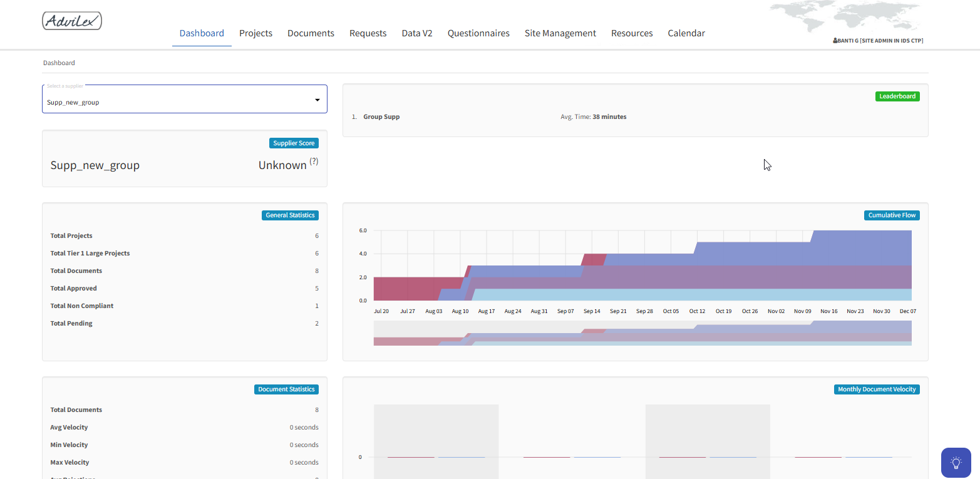Click the Cumulative Flow label

click(x=892, y=215)
